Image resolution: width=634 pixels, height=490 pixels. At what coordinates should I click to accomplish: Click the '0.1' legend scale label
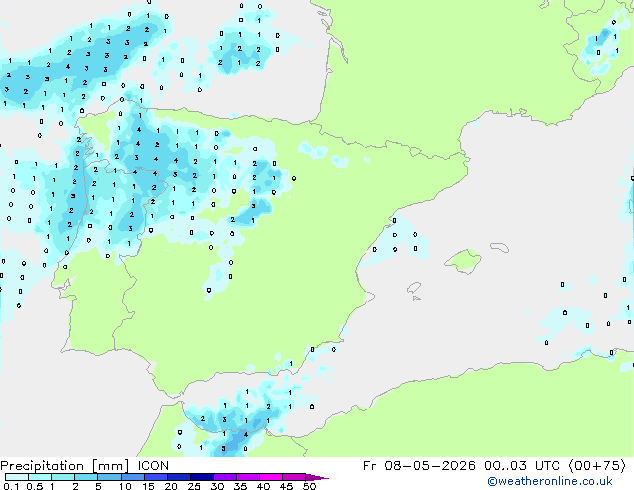[x=11, y=486]
